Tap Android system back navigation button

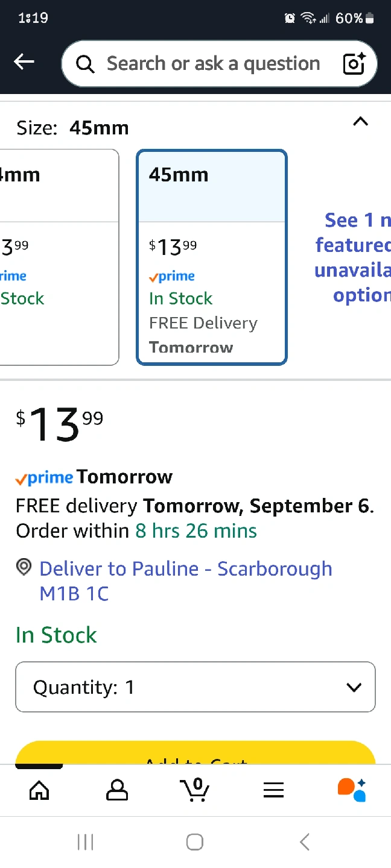point(305,841)
